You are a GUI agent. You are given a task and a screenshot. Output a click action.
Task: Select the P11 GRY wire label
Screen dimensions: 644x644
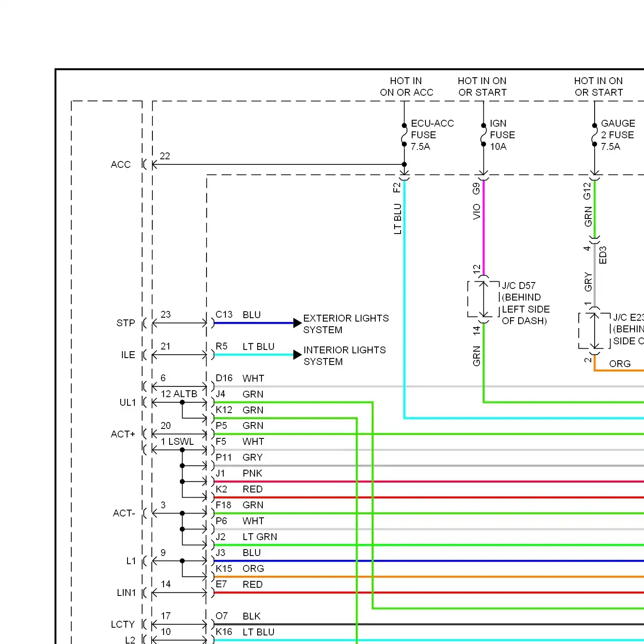click(239, 457)
